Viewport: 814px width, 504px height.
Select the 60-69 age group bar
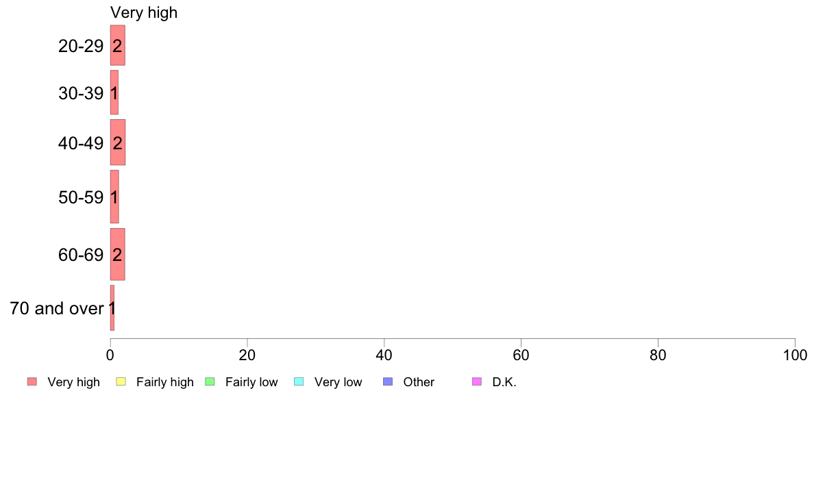click(x=118, y=254)
